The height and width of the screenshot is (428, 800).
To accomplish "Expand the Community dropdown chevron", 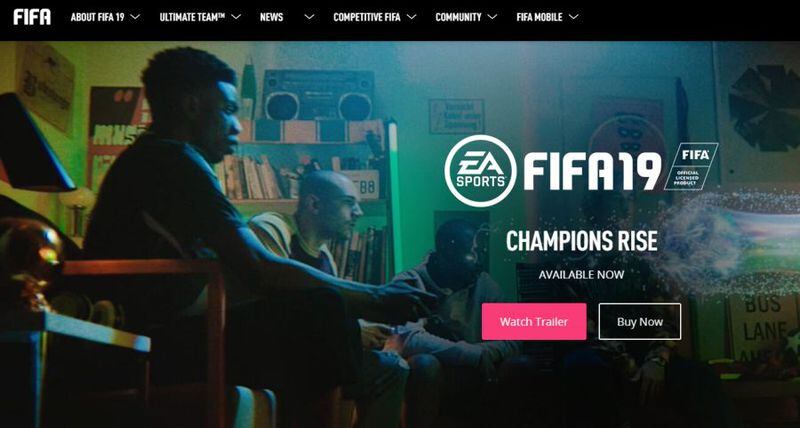I will [492, 17].
